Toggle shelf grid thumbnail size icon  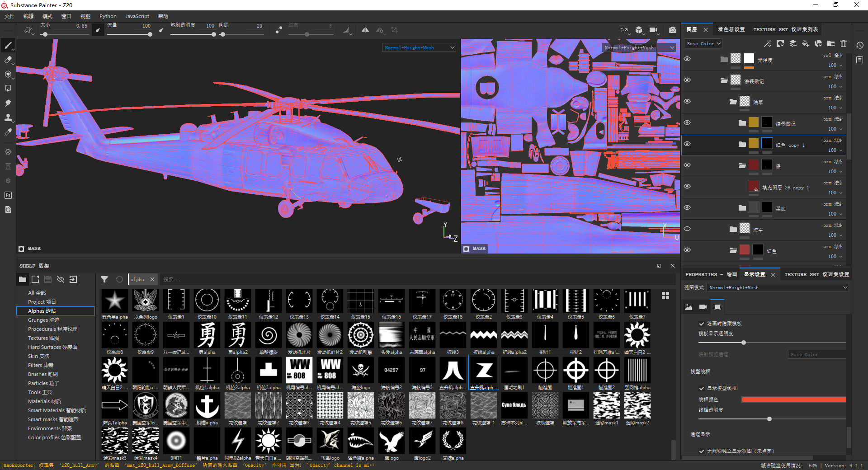click(x=665, y=296)
